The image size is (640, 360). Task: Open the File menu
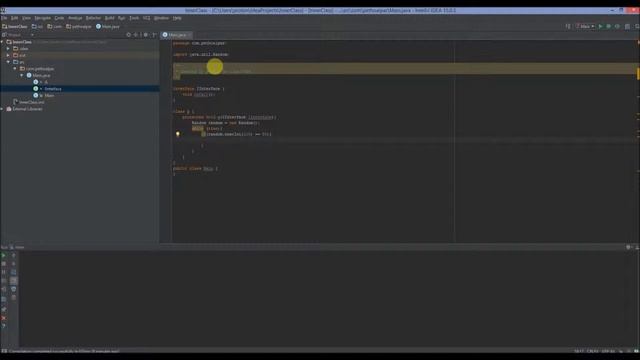pyautogui.click(x=4, y=18)
